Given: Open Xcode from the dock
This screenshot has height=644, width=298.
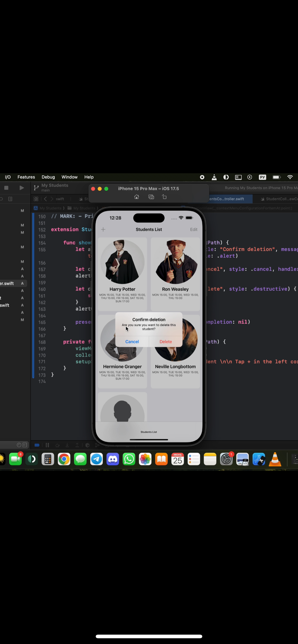Looking at the screenshot, I should coord(259,459).
